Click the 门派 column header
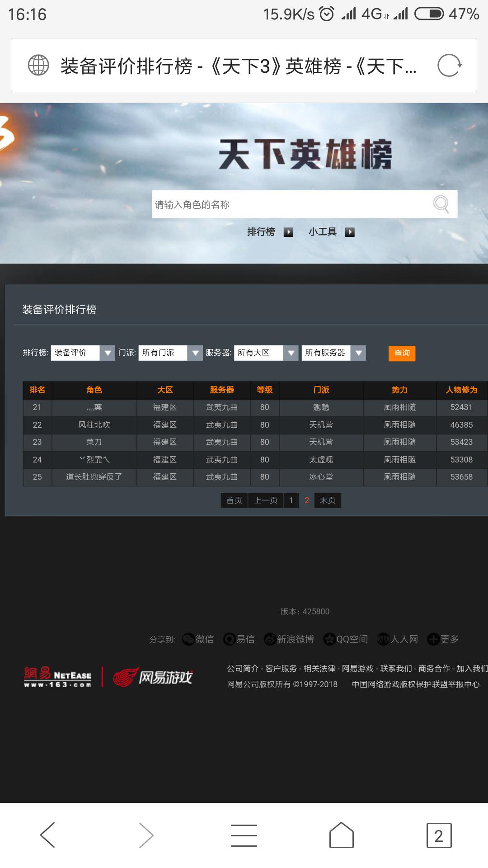Image resolution: width=488 pixels, height=868 pixels. coord(321,390)
